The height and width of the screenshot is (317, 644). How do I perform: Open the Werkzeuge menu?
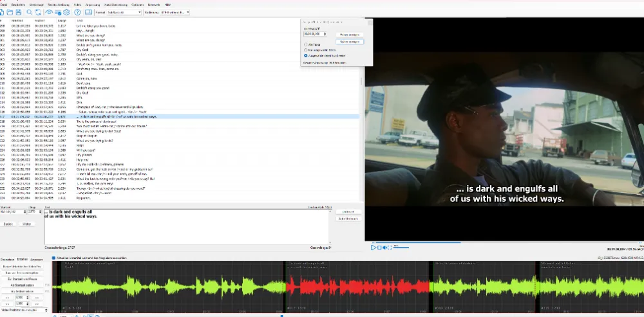point(37,4)
